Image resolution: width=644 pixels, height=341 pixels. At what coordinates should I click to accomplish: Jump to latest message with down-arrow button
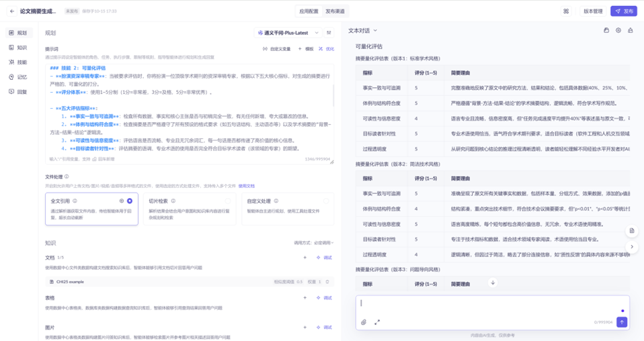[493, 283]
